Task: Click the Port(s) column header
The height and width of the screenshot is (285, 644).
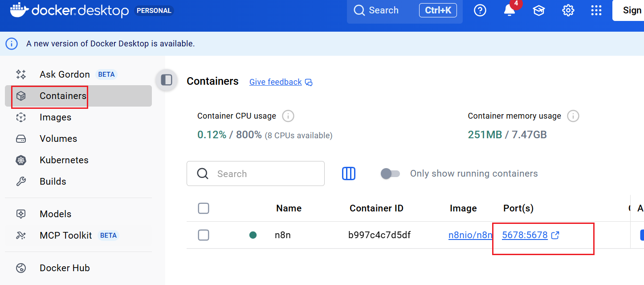Action: (x=518, y=208)
